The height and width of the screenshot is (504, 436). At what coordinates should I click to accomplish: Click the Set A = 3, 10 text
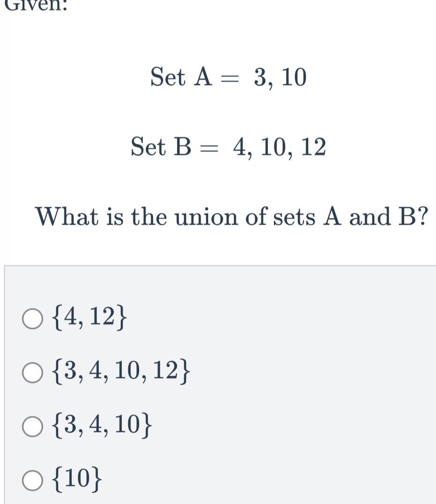(228, 78)
